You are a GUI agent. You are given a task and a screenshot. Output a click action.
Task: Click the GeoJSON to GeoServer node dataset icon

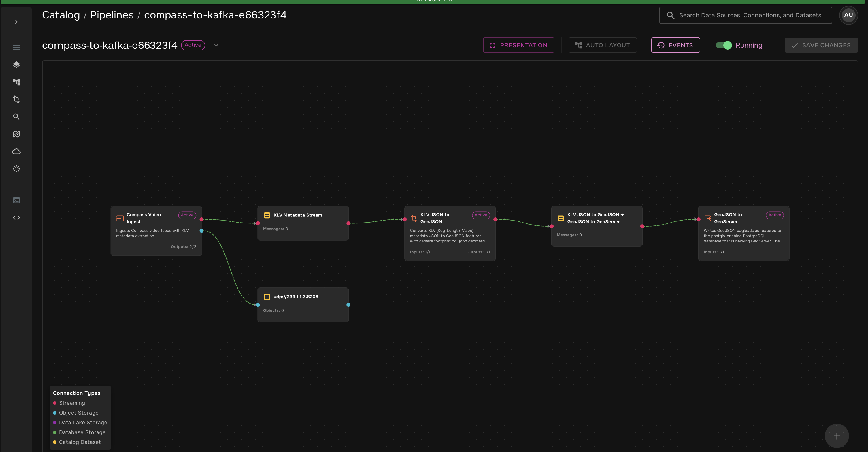pos(561,218)
